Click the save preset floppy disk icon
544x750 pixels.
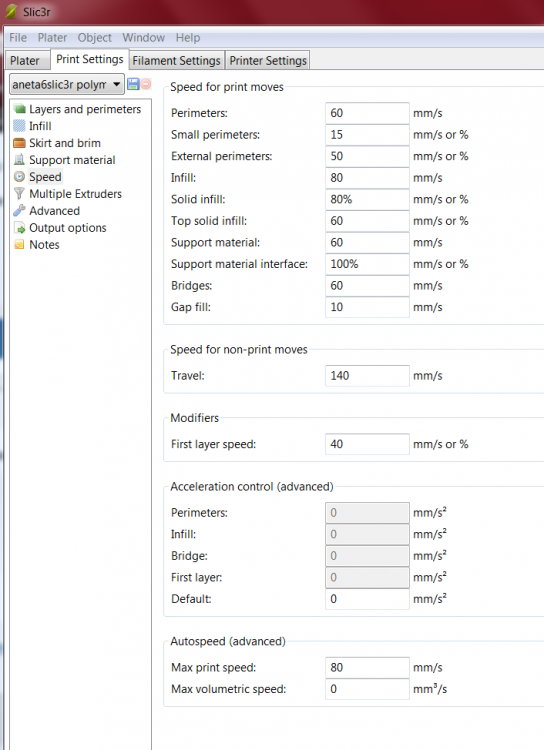[133, 84]
